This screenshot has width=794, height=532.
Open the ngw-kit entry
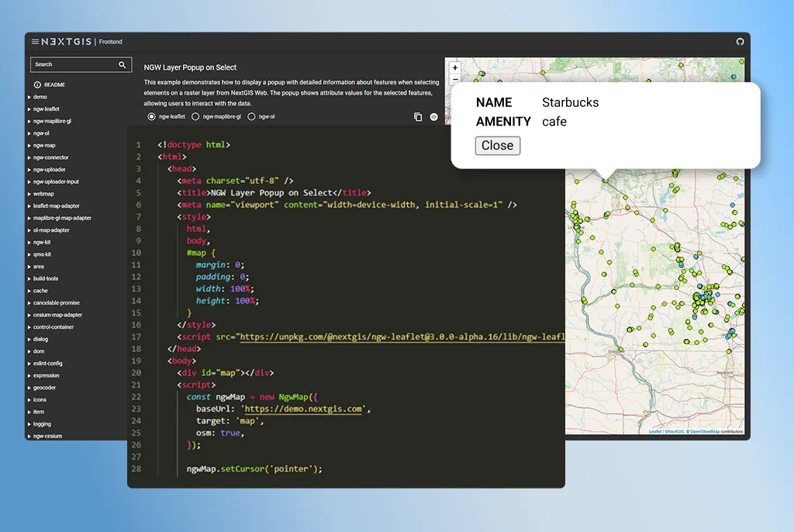42,243
